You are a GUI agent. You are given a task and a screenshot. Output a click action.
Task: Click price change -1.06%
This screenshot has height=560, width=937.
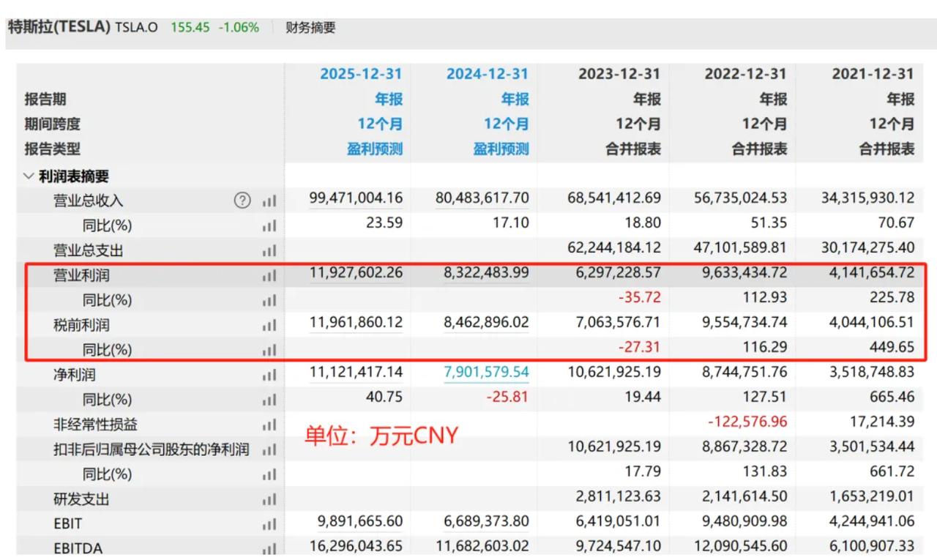click(239, 28)
